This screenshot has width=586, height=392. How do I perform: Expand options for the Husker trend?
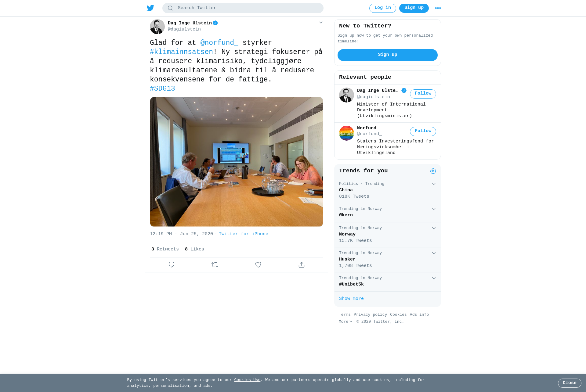click(x=434, y=253)
